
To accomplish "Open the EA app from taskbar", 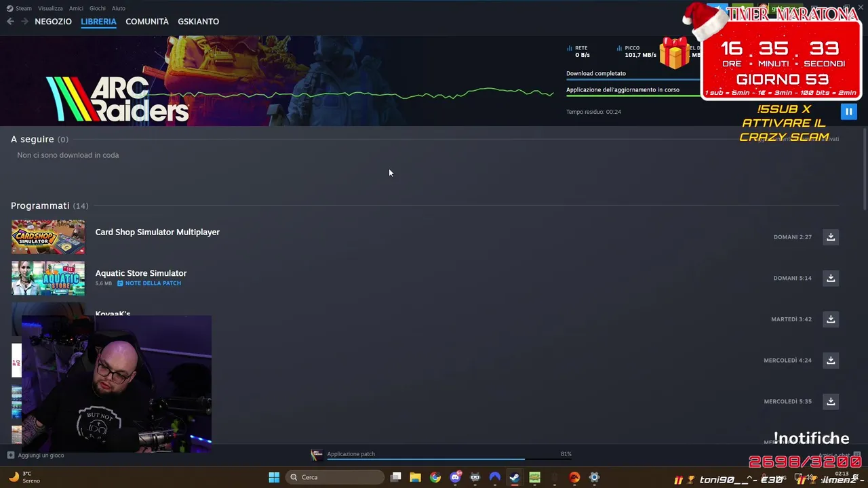I will pyautogui.click(x=574, y=477).
